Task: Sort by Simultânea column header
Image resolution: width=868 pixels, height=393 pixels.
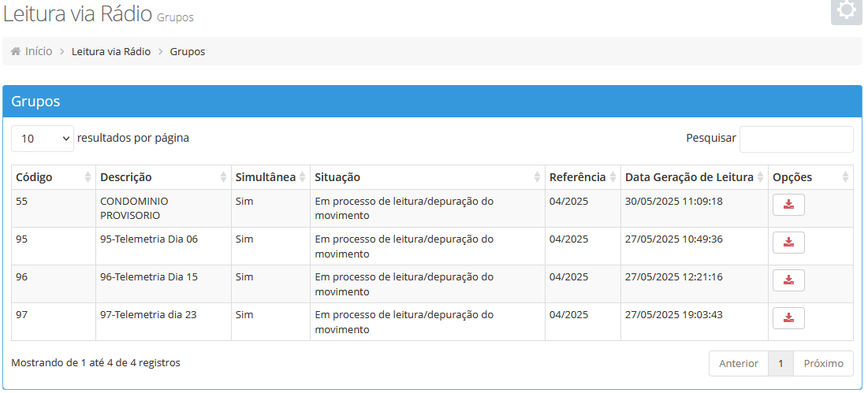Action: coord(270,177)
